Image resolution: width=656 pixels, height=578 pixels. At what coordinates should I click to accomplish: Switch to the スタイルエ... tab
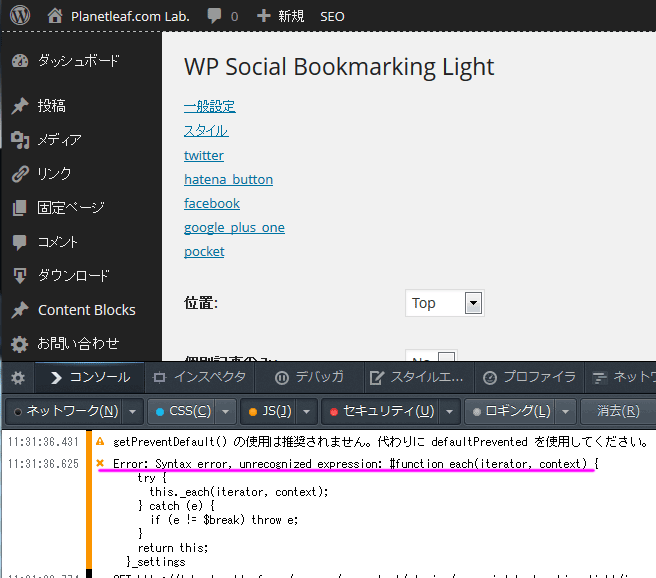pos(419,378)
